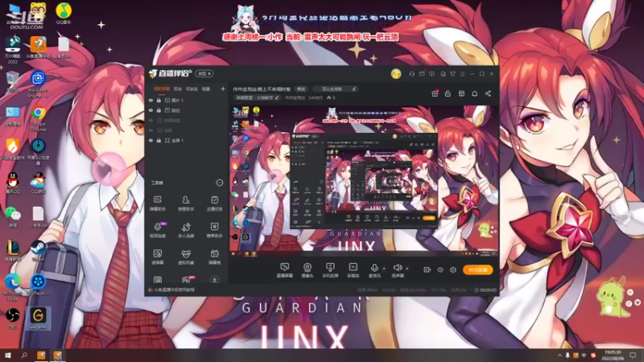
Task: Open the gift box icon with red badge
Action: (x=435, y=93)
